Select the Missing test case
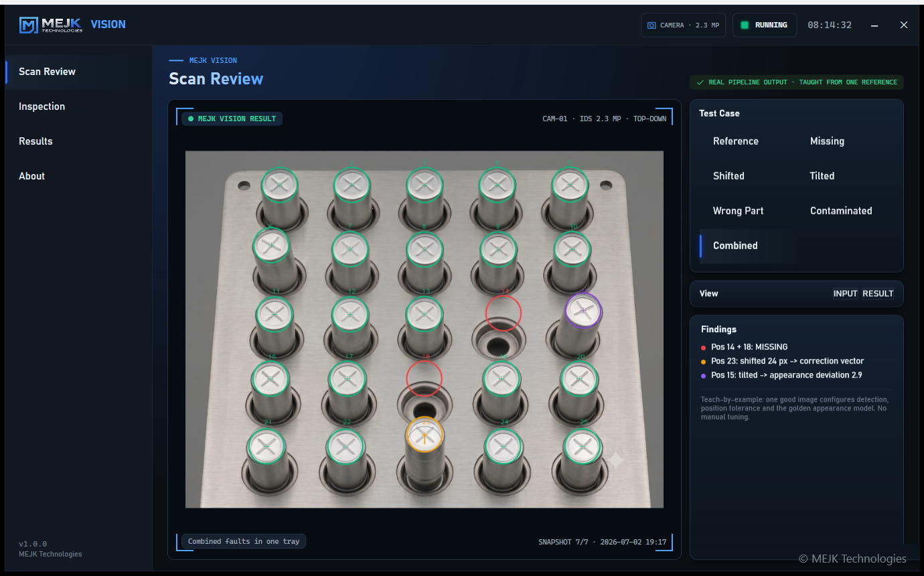The width and height of the screenshot is (924, 576). click(827, 141)
